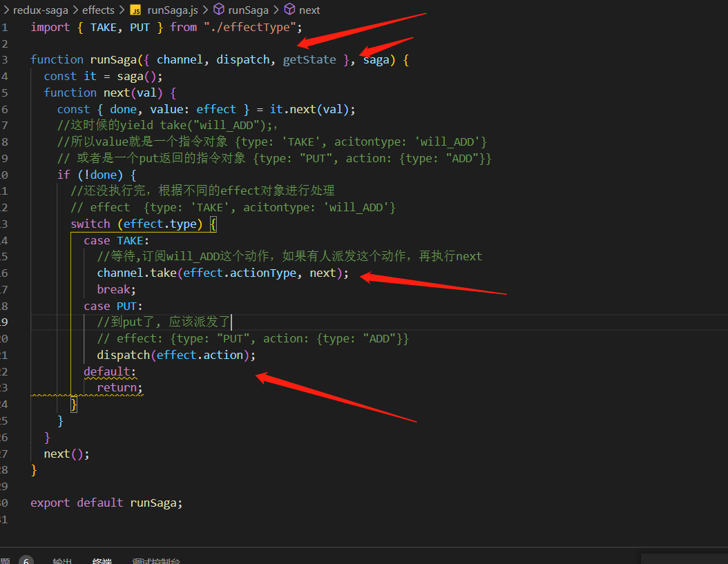Open the effects breadcrumb folder
The image size is (728, 564).
(98, 10)
